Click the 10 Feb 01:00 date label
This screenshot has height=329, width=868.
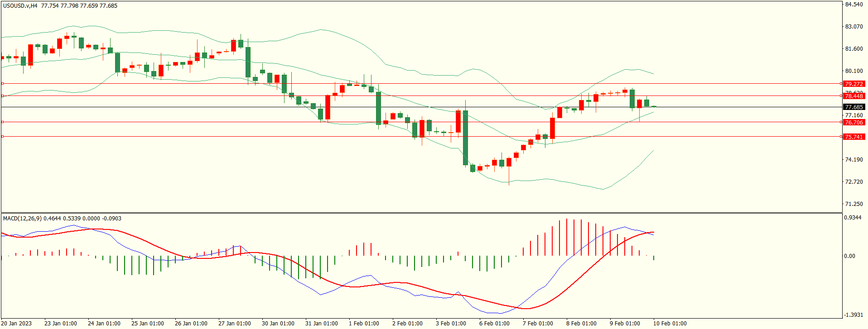670,324
